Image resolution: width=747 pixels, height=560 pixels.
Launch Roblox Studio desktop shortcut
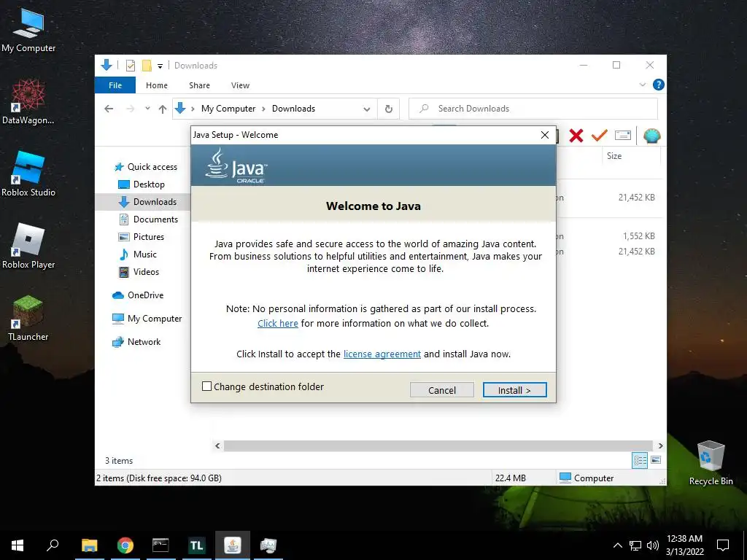[28, 174]
